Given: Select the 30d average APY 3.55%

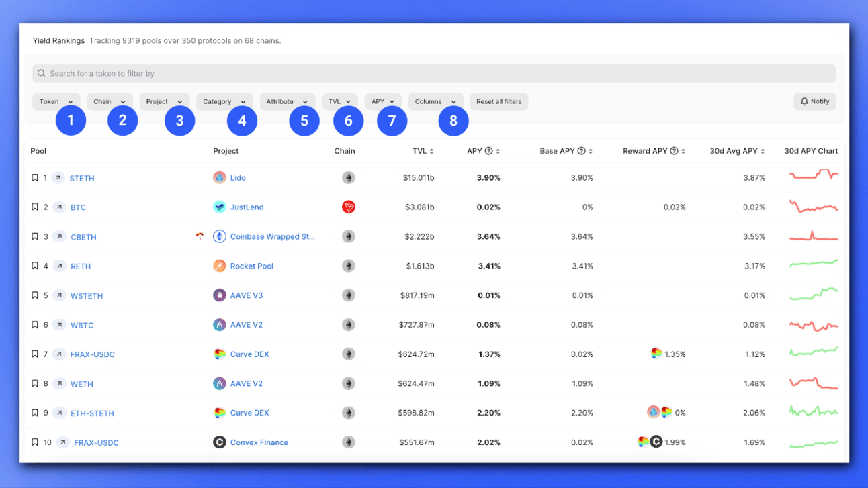Looking at the screenshot, I should click(754, 237).
